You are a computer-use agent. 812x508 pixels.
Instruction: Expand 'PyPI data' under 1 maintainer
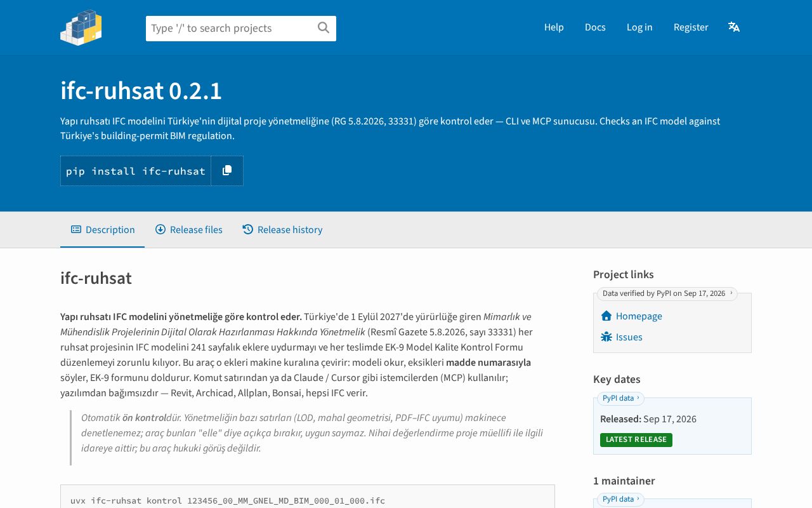pyautogui.click(x=620, y=499)
